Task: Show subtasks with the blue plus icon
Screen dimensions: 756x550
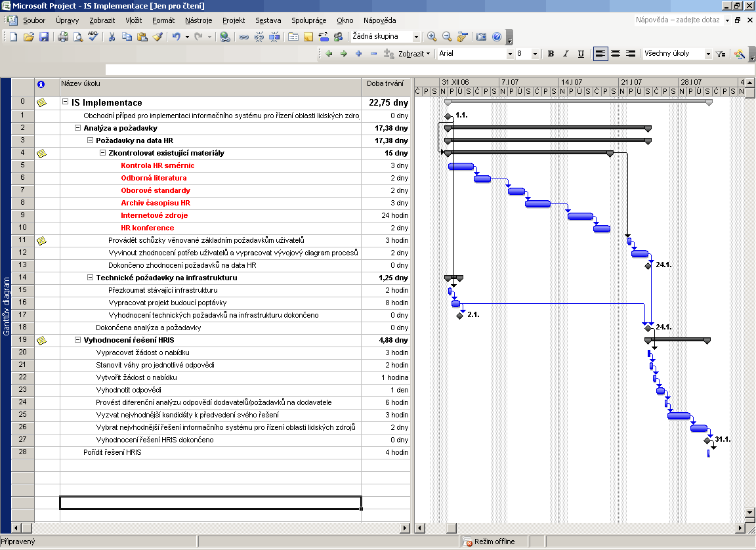Action: coord(359,54)
